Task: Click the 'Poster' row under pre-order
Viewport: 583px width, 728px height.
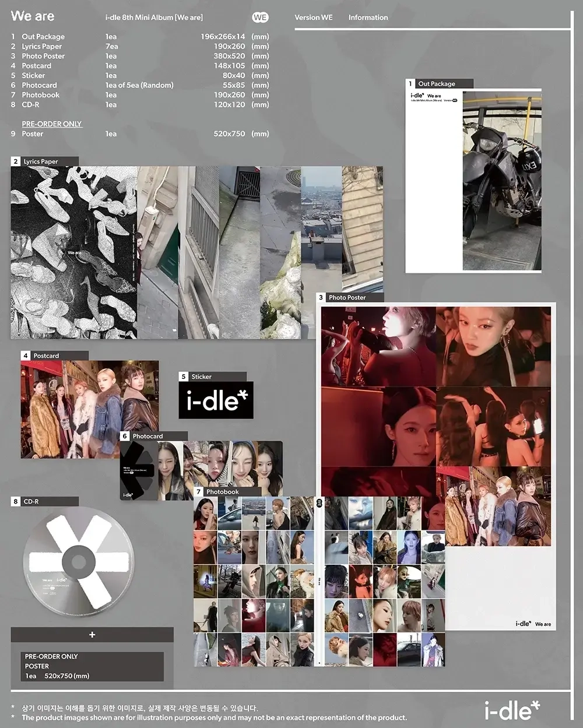Action: point(140,133)
